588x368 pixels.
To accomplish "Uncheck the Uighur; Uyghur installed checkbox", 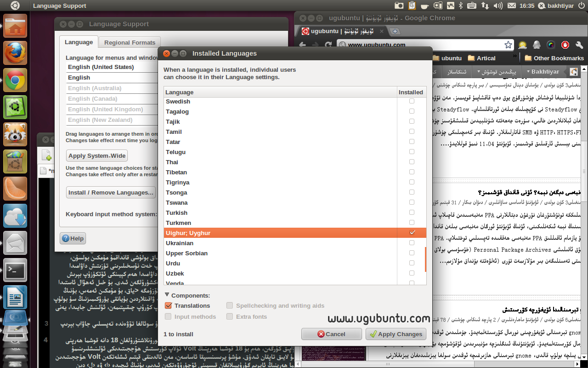I will [412, 233].
